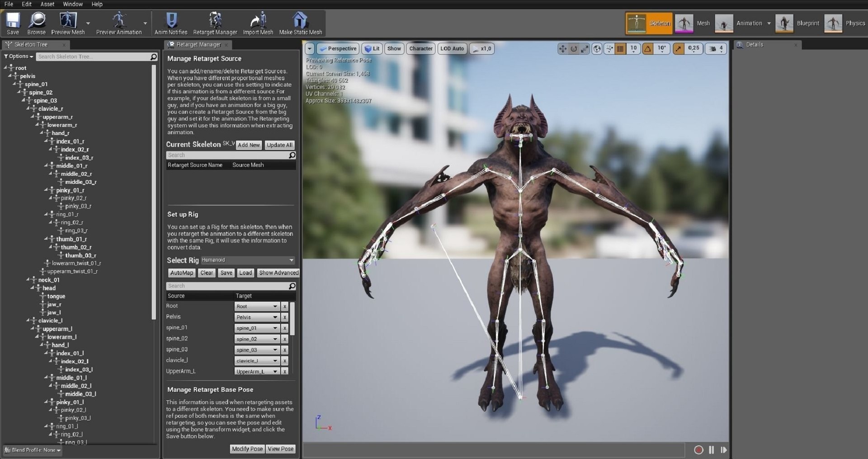Click the surface snapping icon in viewport

tap(609, 49)
